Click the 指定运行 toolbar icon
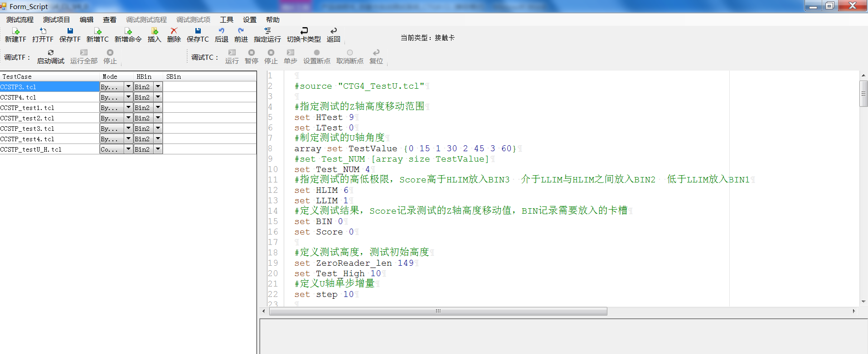Screen dimensions: 868x354 pyautogui.click(x=267, y=31)
